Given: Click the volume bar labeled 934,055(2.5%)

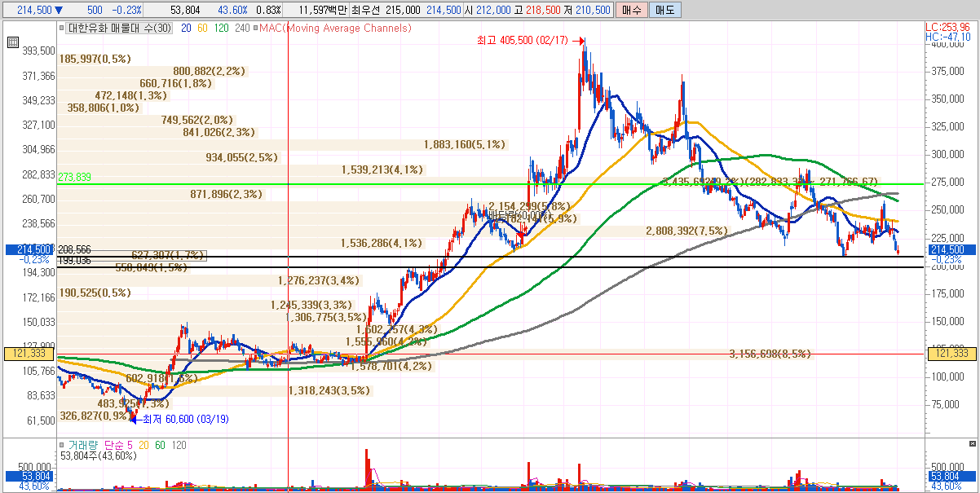Looking at the screenshot, I should [x=241, y=157].
